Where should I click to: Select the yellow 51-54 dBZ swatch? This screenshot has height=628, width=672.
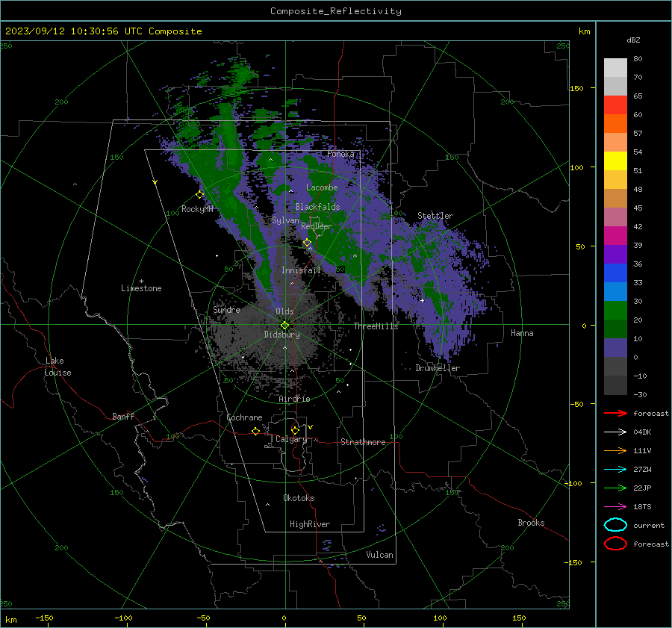[615, 161]
